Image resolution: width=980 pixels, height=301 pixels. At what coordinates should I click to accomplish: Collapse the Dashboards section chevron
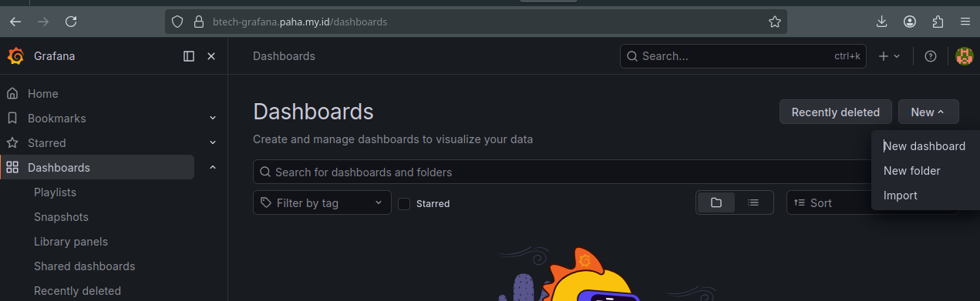tap(213, 168)
